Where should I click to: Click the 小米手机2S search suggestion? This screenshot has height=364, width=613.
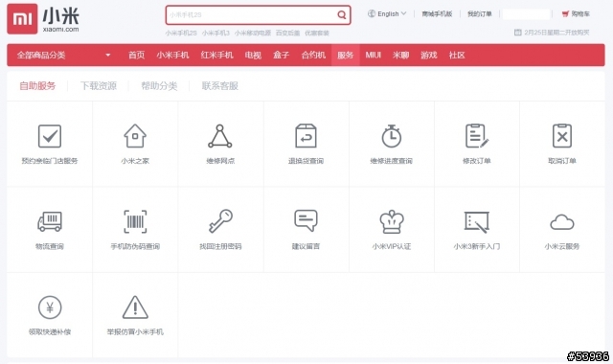pyautogui.click(x=181, y=33)
